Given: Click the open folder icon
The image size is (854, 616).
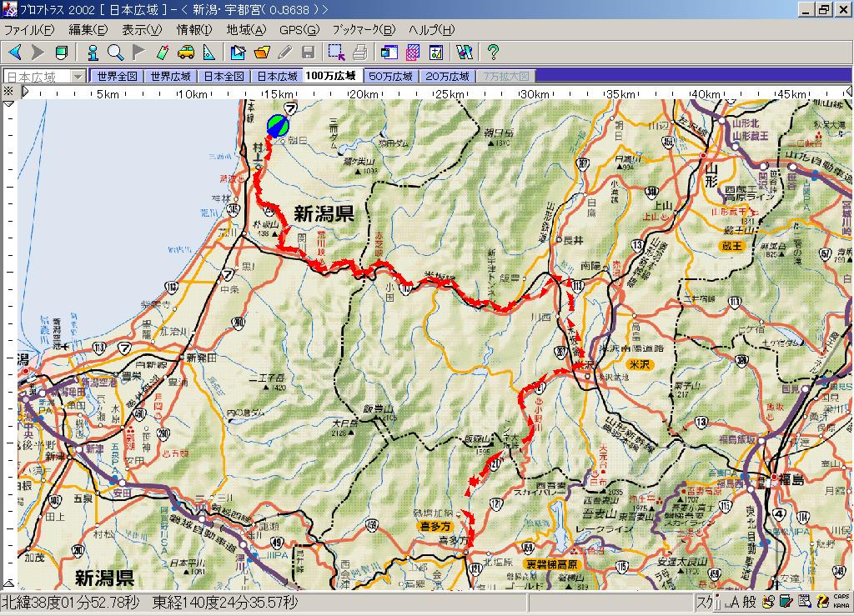Looking at the screenshot, I should coord(262,53).
